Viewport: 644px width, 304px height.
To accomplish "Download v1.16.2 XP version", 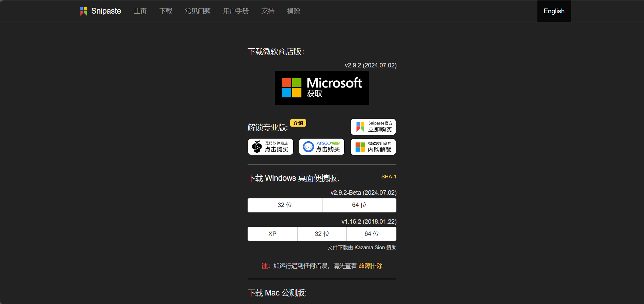I will click(x=272, y=234).
